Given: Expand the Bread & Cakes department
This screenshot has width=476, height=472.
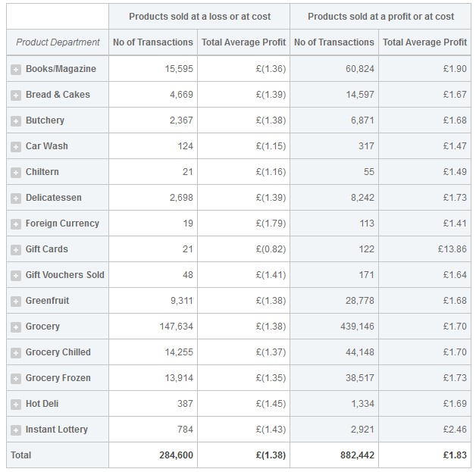Looking at the screenshot, I should click(16, 95).
